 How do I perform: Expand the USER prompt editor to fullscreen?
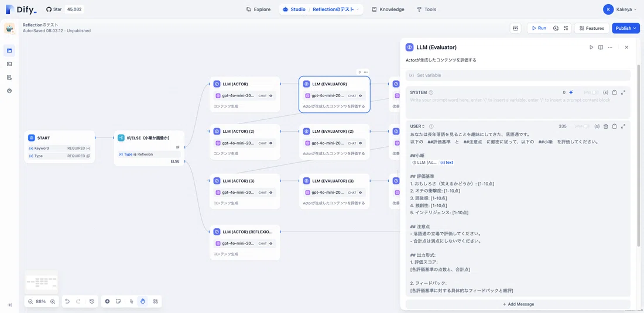[623, 126]
